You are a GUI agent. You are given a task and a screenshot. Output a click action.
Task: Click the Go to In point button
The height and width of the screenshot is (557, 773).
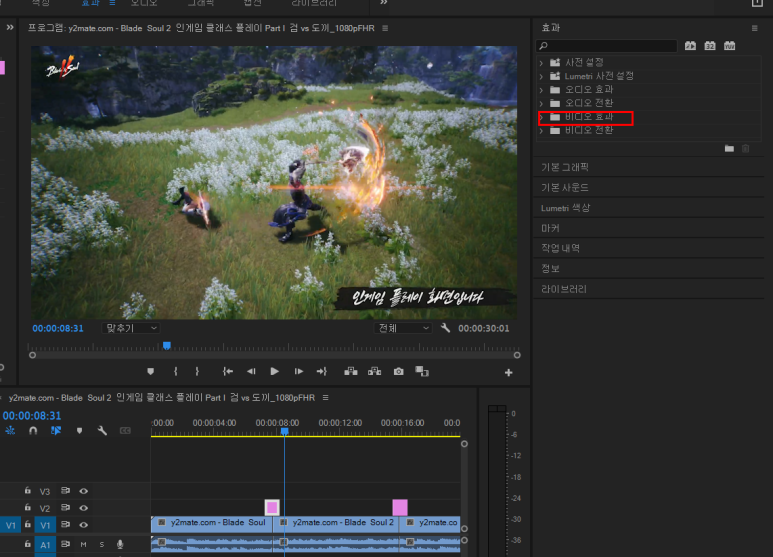pos(227,372)
